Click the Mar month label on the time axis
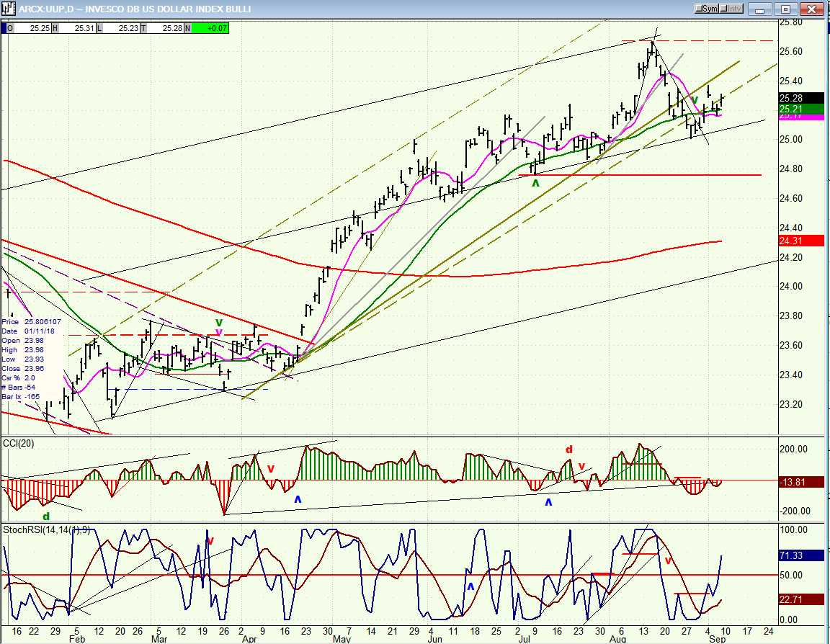 [x=159, y=639]
